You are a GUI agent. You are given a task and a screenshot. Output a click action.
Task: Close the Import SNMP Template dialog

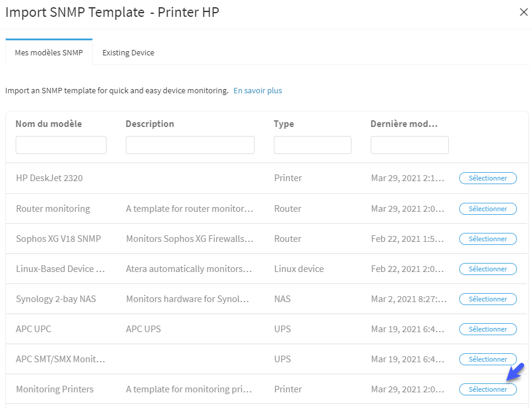coord(524,12)
